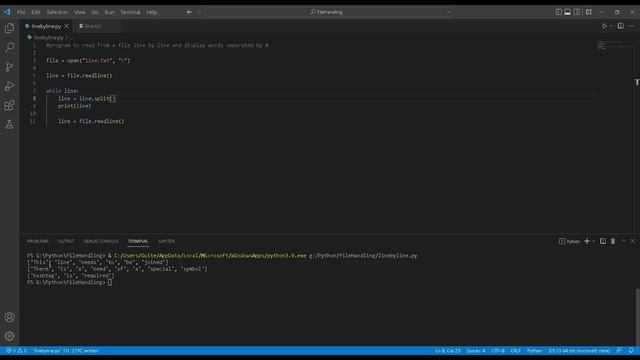Close the linebyline.py editor tab
The height and width of the screenshot is (360, 640).
67,26
